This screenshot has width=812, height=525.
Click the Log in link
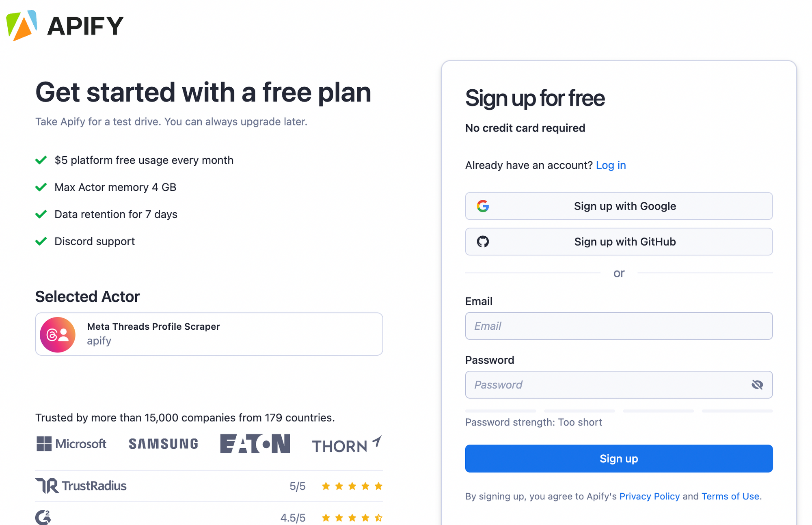[x=611, y=165]
